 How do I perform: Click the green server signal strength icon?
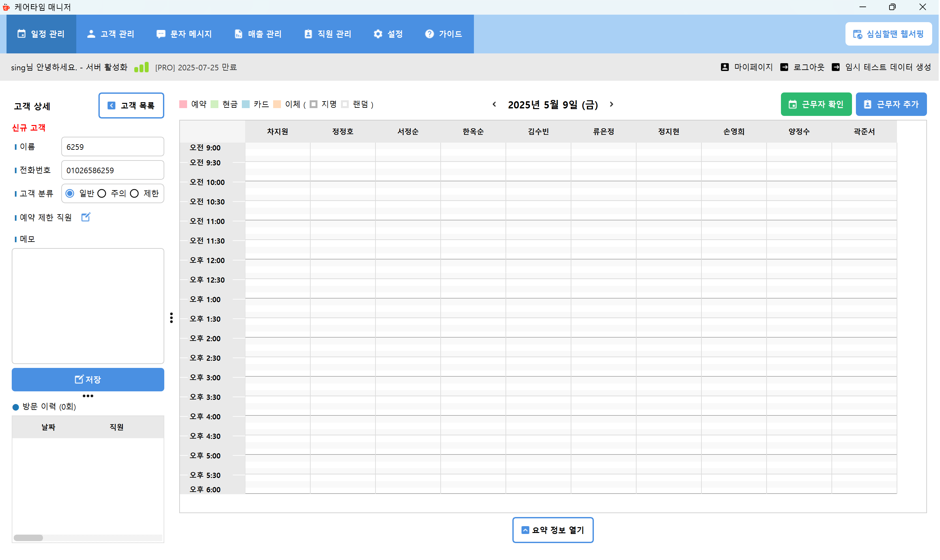[x=142, y=67]
